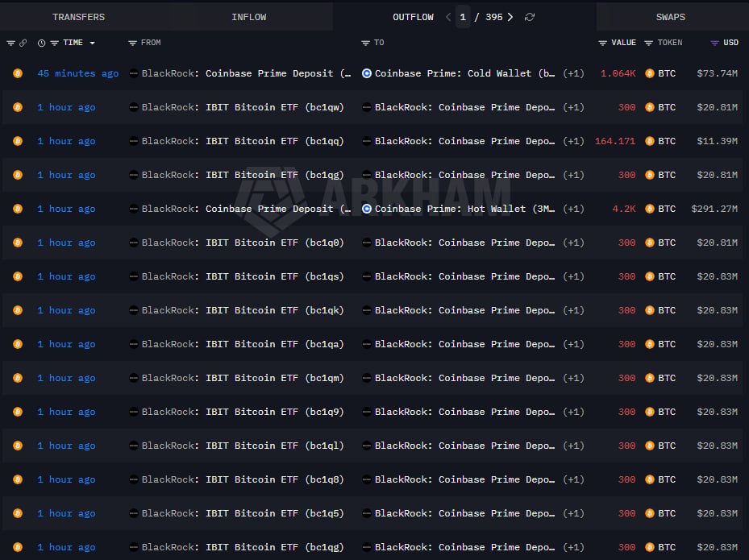Edit the page number field showing 1
749x560 pixels.
463,17
